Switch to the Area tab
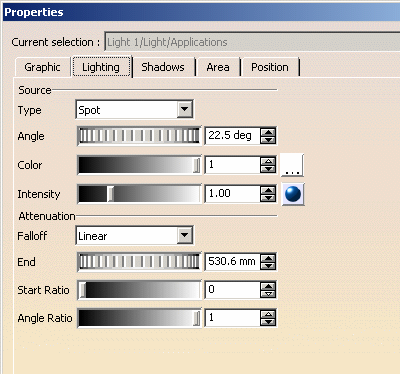The width and height of the screenshot is (400, 374). point(218,67)
